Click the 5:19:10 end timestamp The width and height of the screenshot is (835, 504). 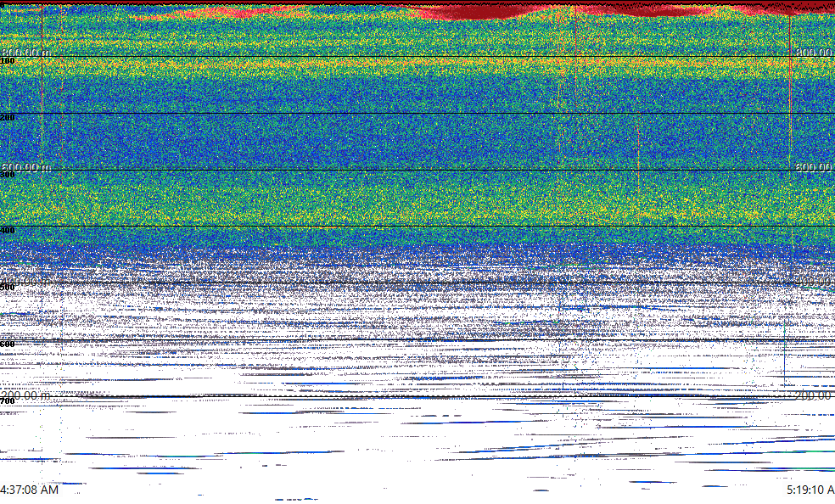[810, 490]
